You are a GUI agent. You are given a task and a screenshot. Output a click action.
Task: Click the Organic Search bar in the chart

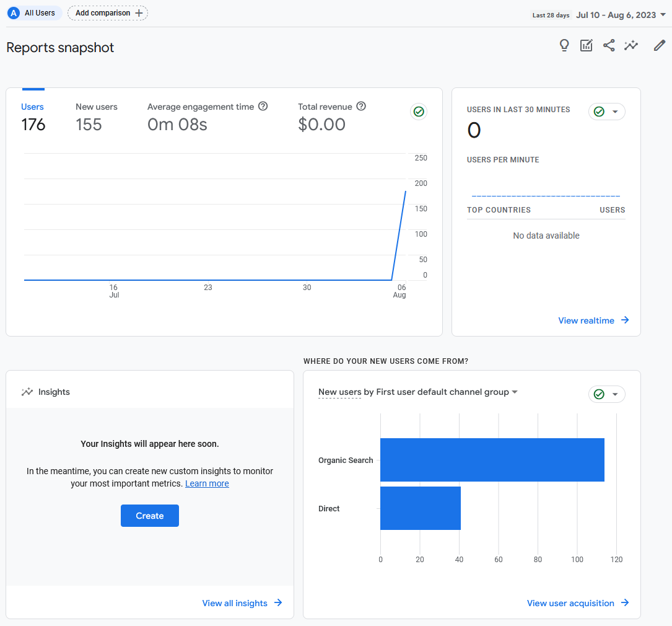click(492, 460)
